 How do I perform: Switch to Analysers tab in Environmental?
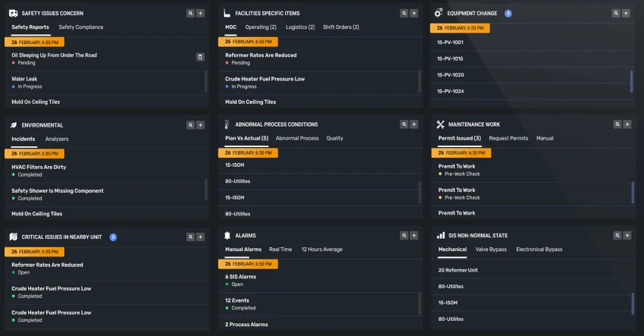pyautogui.click(x=57, y=139)
